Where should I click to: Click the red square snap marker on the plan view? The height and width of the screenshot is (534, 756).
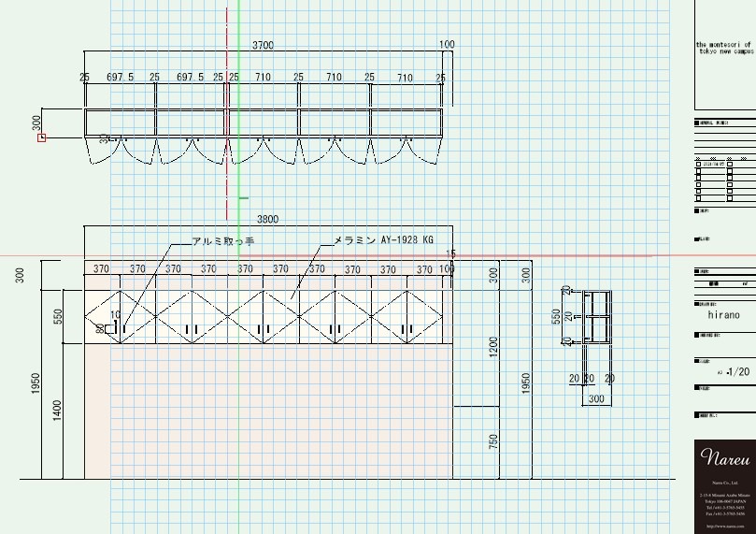(41, 138)
